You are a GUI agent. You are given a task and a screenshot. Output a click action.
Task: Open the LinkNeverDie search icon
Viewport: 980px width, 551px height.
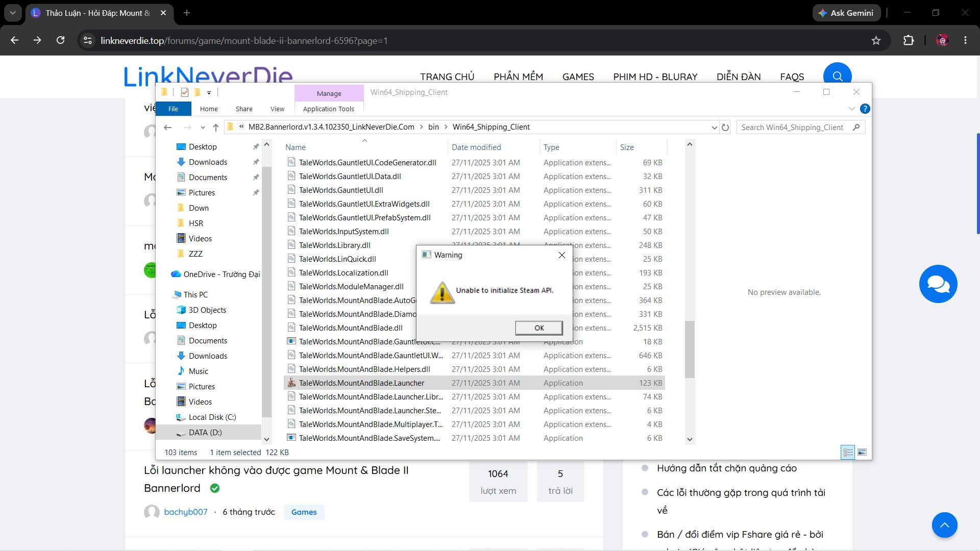(x=837, y=76)
